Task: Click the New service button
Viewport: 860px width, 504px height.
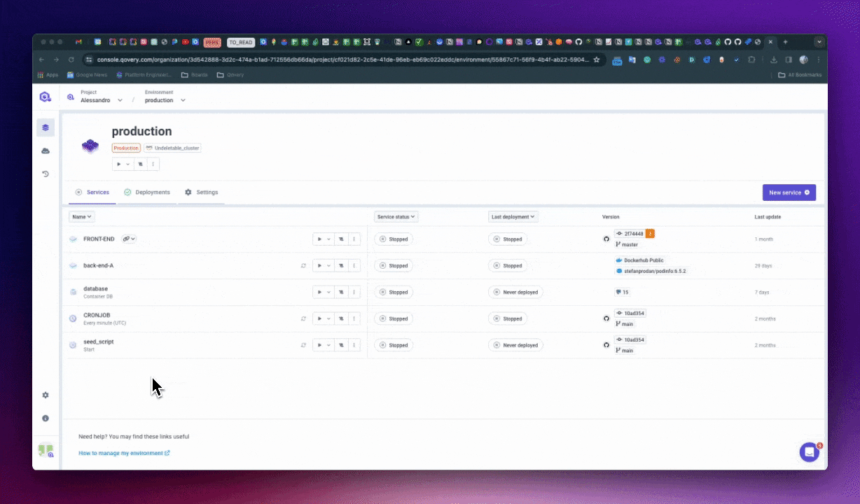Action: (789, 192)
